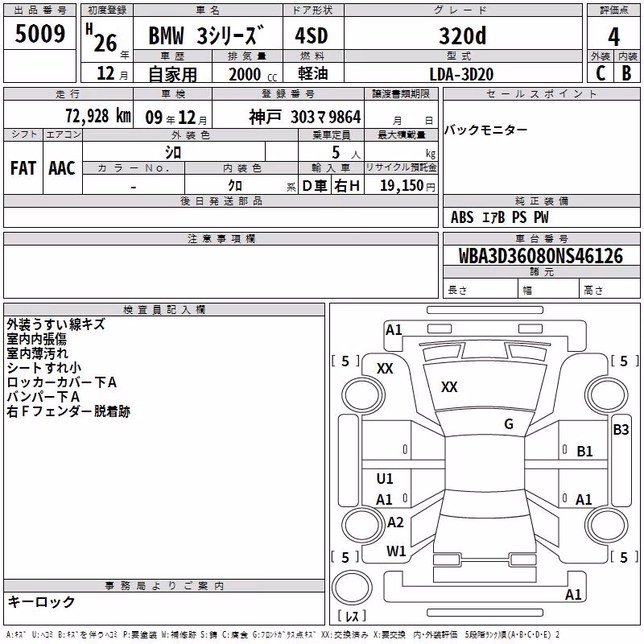
Task: Click interior color クロ
Action: pos(235,186)
